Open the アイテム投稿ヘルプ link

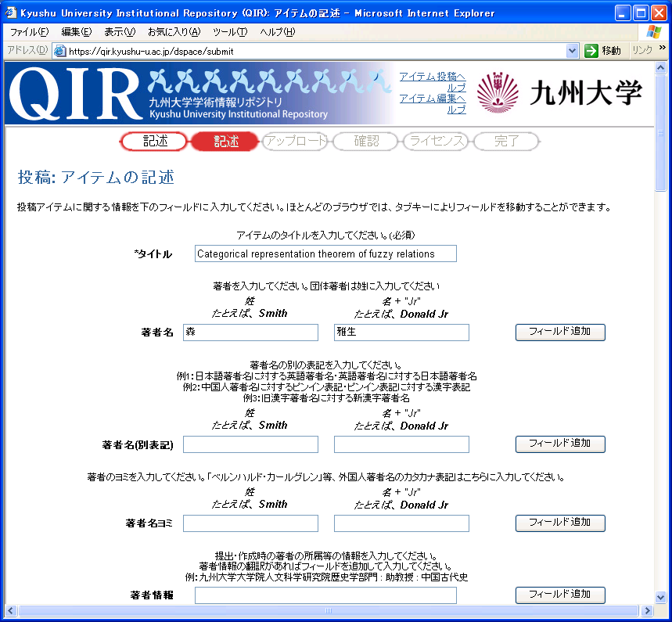pos(433,81)
